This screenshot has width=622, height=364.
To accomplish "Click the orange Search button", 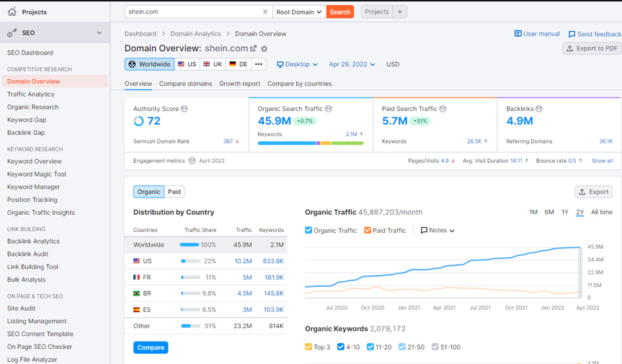I will 340,12.
